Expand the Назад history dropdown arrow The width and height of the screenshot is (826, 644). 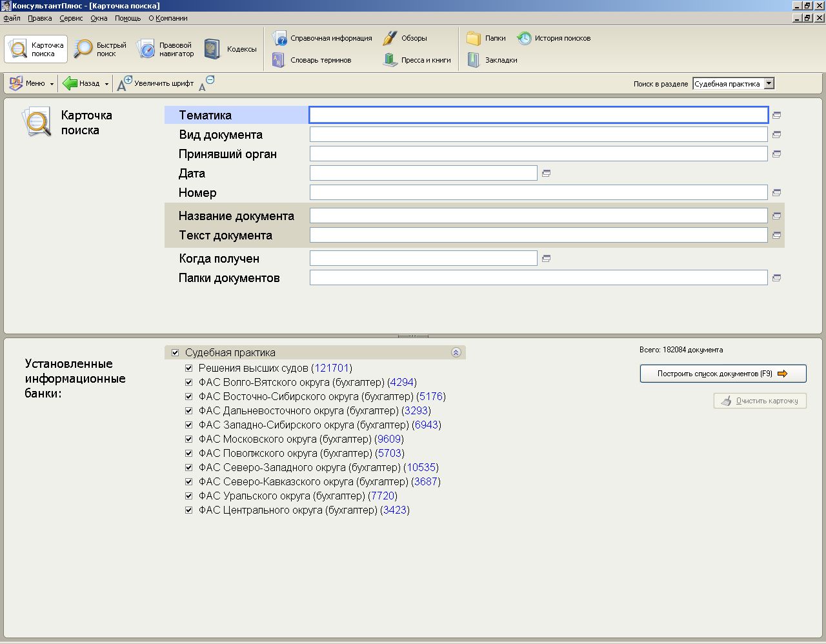(x=106, y=84)
